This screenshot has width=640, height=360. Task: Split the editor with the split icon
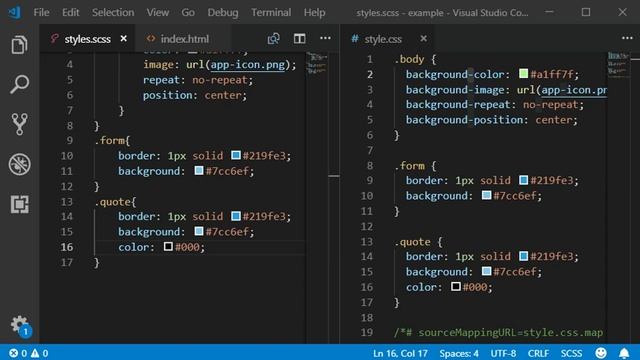(300, 39)
